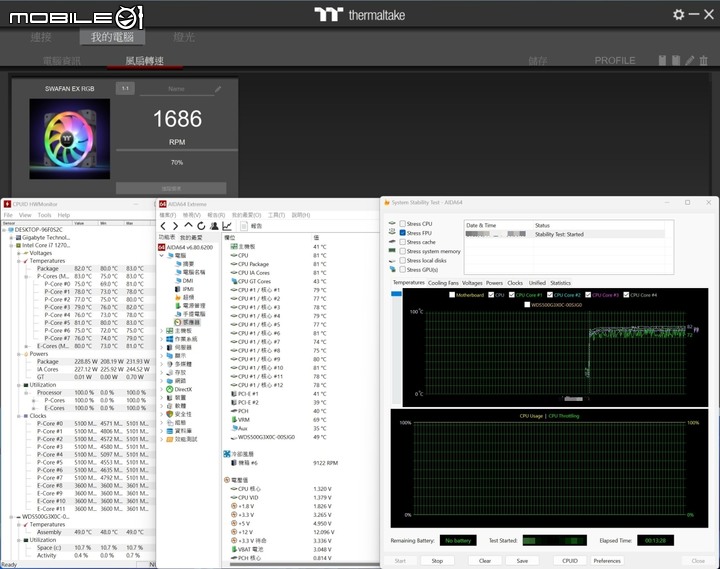Switch to Voltages tab in stability test

[472, 283]
